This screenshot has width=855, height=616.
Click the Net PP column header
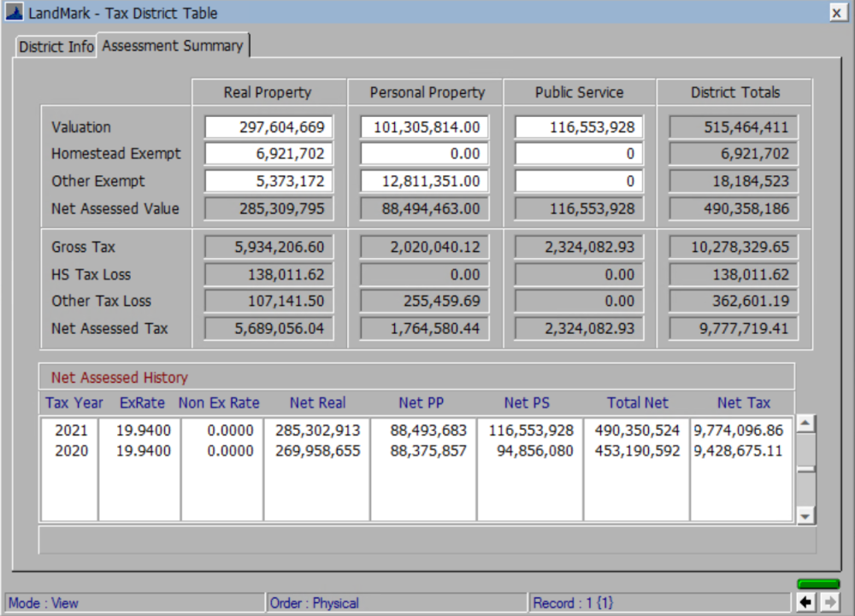[x=421, y=403]
